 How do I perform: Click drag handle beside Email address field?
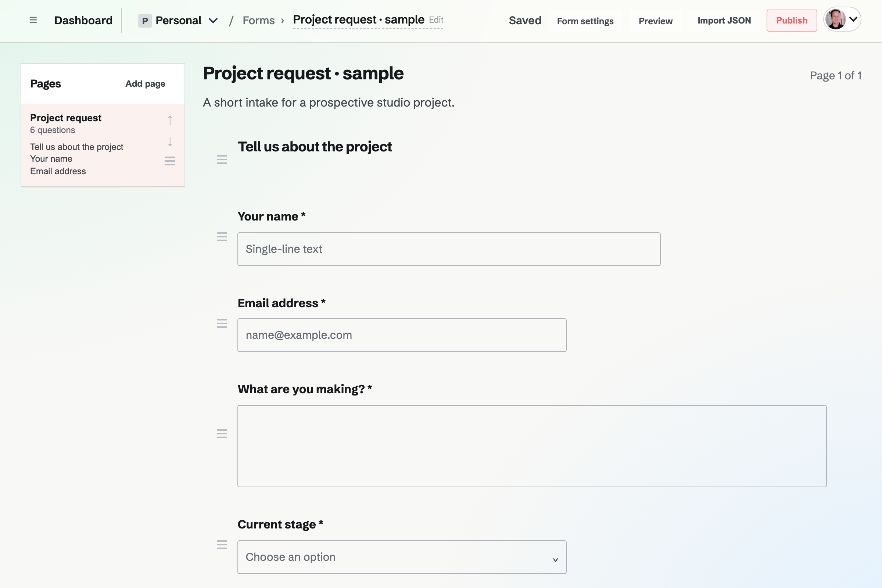tap(222, 324)
